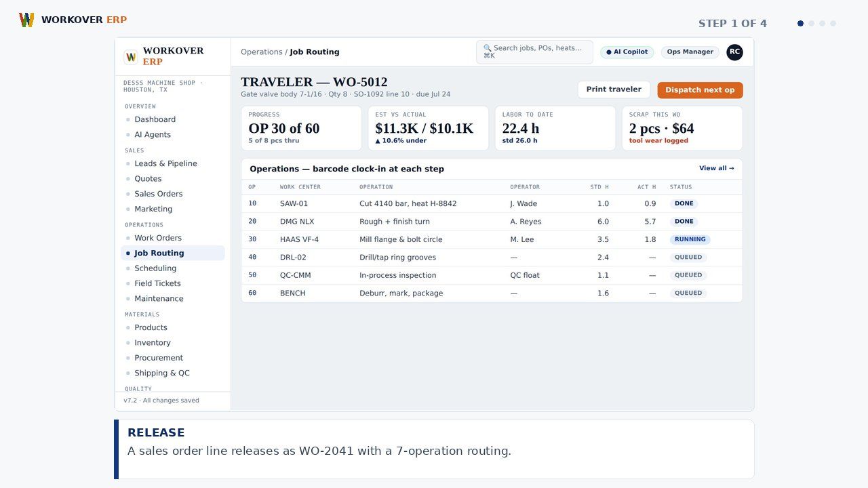
Task: Select the DRL-02 operation row
Action: [x=492, y=258]
